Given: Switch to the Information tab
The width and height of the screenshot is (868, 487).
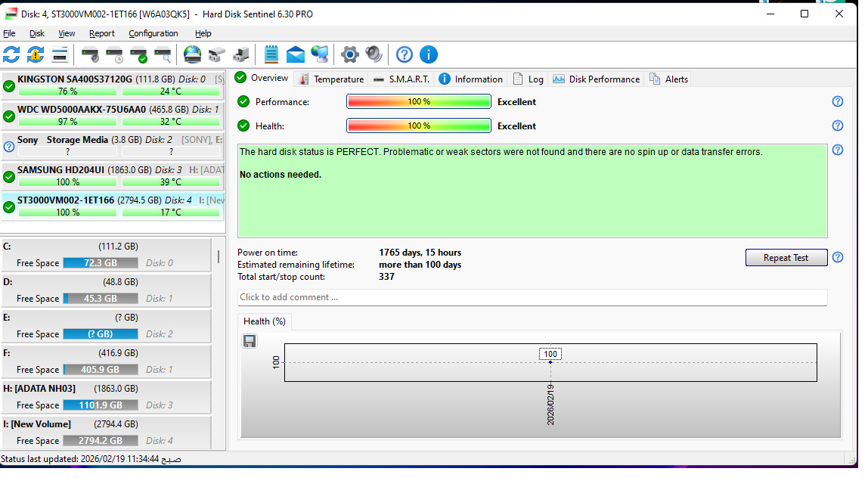Looking at the screenshot, I should 471,79.
